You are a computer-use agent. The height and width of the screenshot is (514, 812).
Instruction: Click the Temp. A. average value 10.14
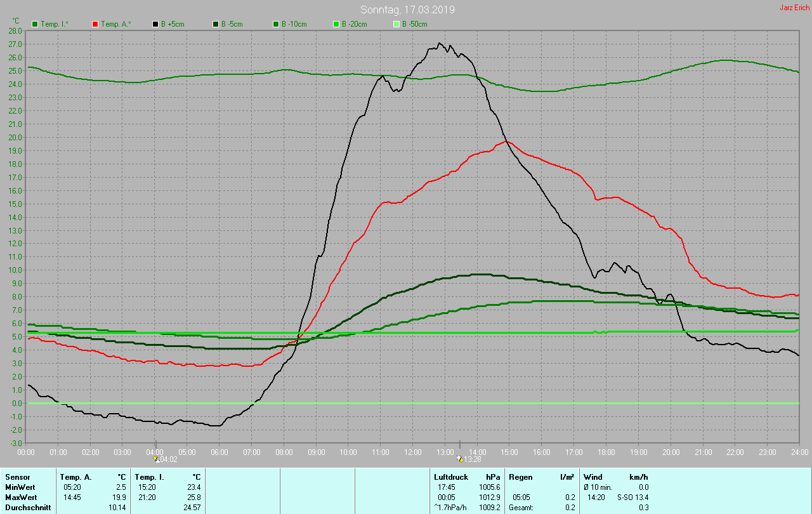coord(117,507)
